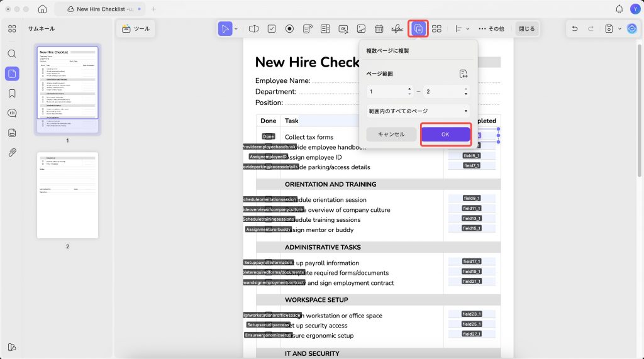Click the form fields list sidebar icon

click(12, 133)
